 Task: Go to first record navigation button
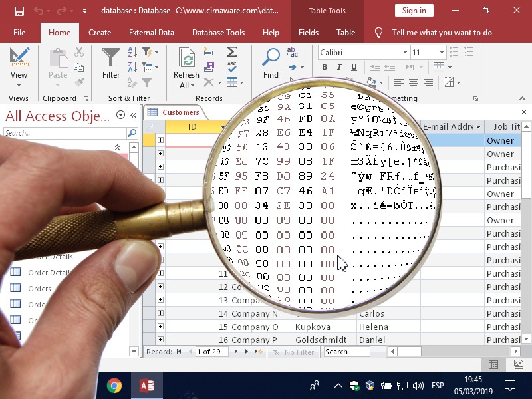pyautogui.click(x=179, y=352)
